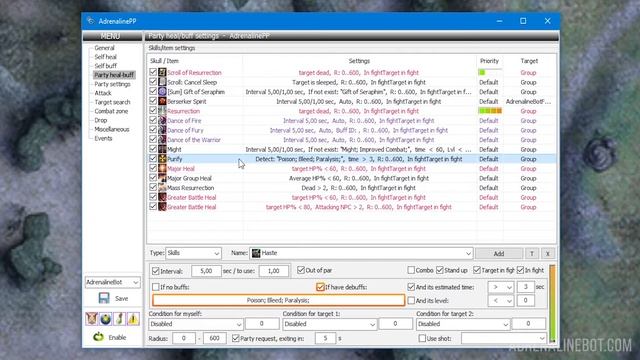Click the Haste icon in Name field
640x360 pixels.
coord(256,253)
